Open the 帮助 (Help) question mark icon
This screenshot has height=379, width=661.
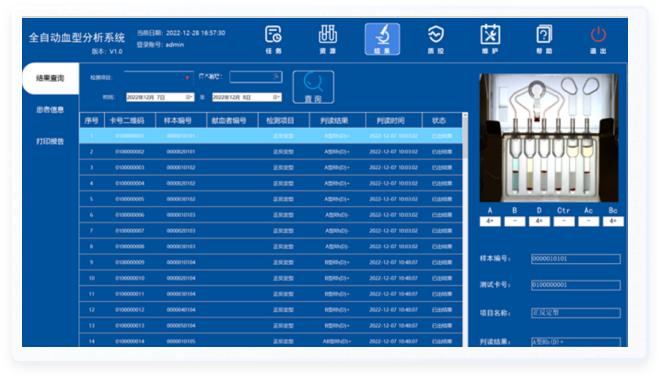pyautogui.click(x=544, y=39)
